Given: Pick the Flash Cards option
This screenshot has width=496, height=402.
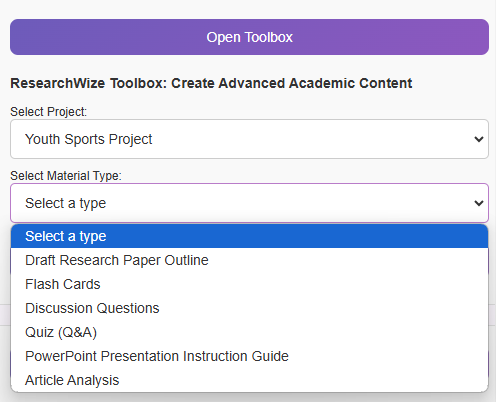Looking at the screenshot, I should pyautogui.click(x=249, y=284).
